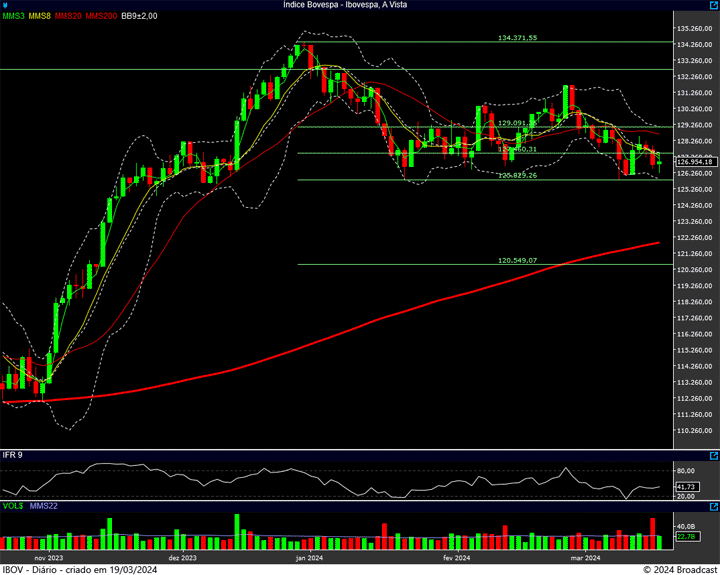
Task: Click the pin icon at top-right corner
Action: 713,5
